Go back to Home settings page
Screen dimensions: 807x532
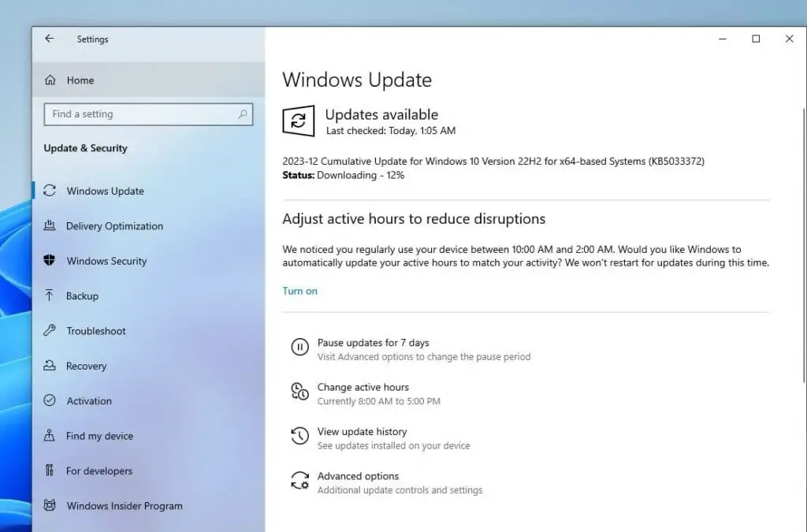[49, 39]
